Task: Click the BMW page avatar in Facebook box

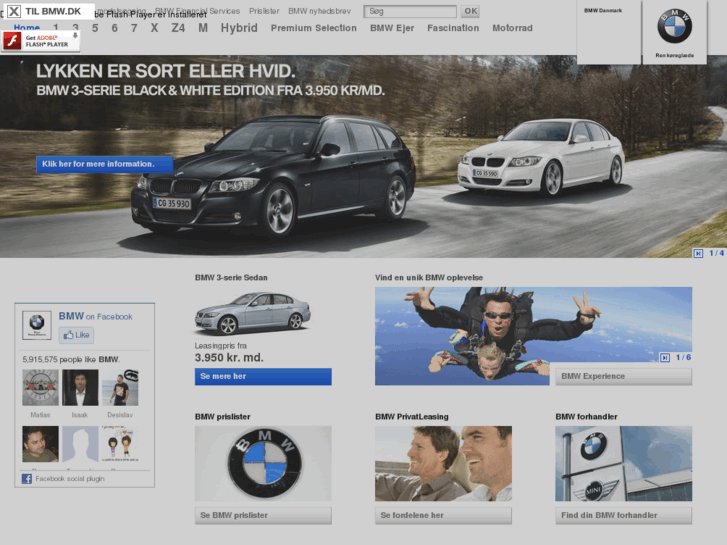Action: [37, 325]
